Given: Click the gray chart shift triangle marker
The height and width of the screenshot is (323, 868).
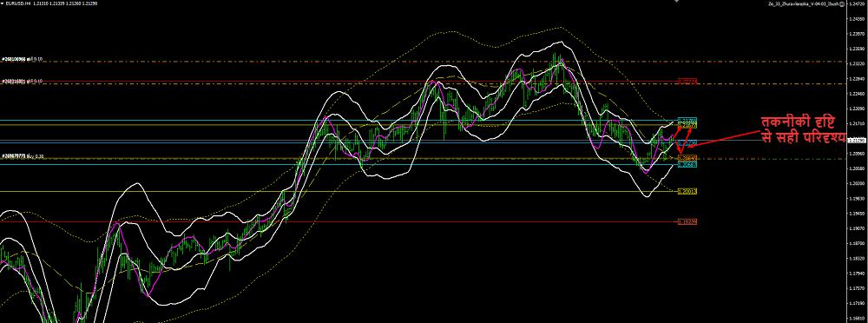Looking at the screenshot, I should 676,2.
